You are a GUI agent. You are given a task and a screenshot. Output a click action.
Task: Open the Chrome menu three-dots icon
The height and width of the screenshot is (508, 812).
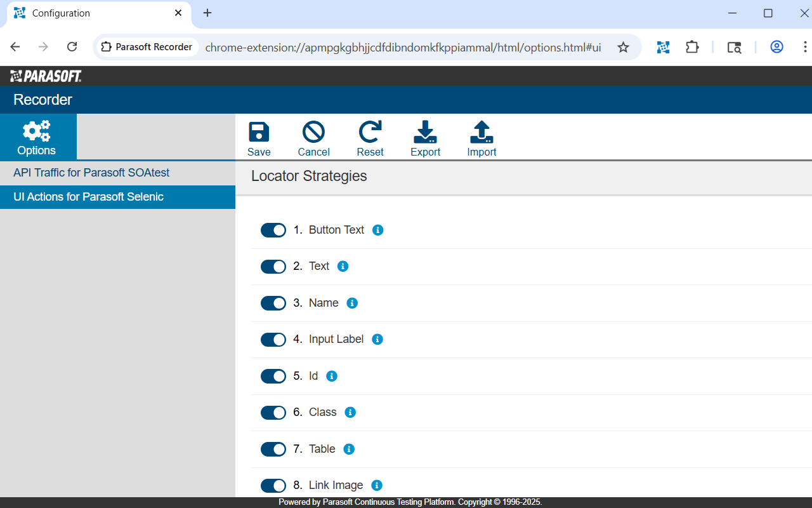pyautogui.click(x=805, y=47)
